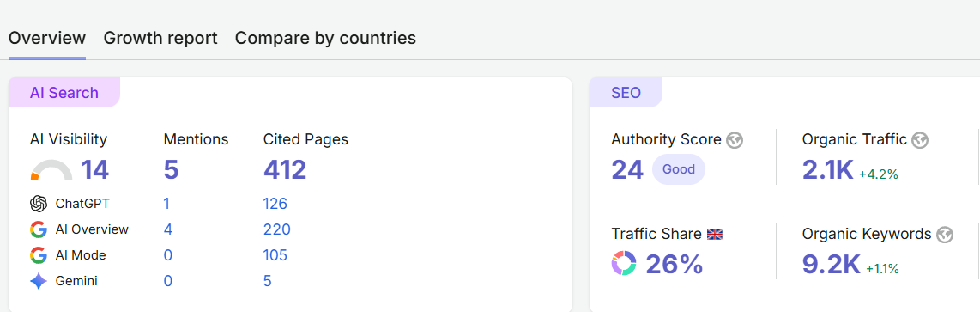The width and height of the screenshot is (980, 312).
Task: Click the UK flag icon by Traffic Share
Action: point(714,235)
